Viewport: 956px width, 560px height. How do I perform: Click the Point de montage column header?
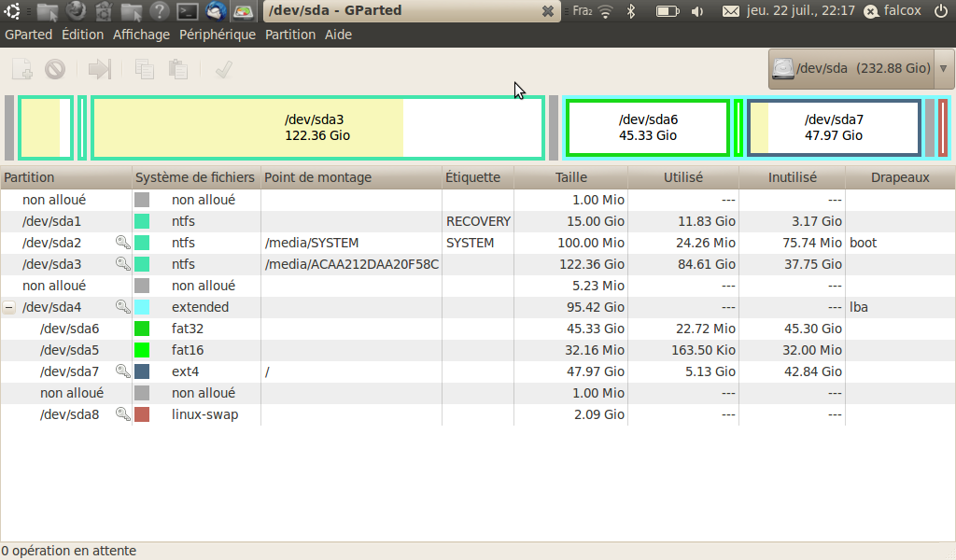[351, 177]
